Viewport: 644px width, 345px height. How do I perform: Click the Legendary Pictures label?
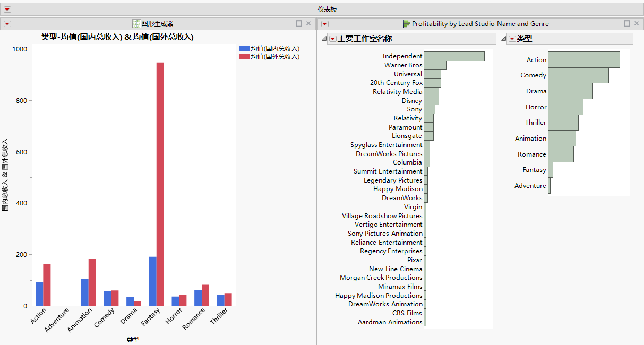pyautogui.click(x=393, y=180)
